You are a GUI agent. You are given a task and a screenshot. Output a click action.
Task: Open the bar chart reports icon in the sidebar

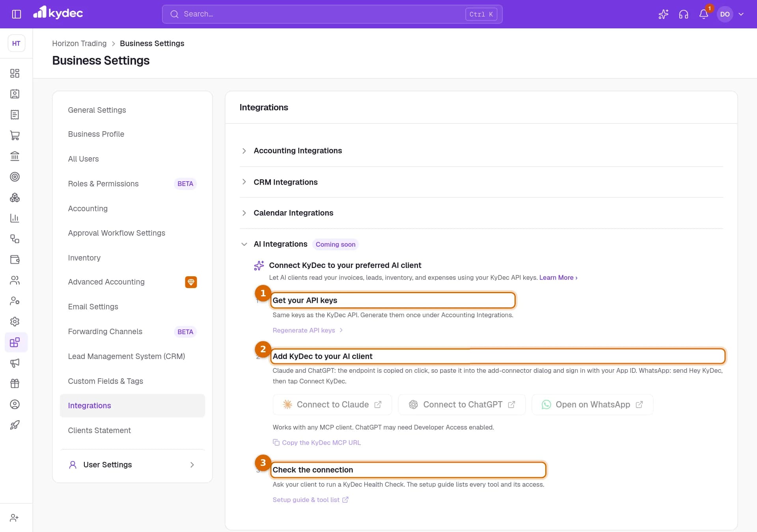(15, 218)
